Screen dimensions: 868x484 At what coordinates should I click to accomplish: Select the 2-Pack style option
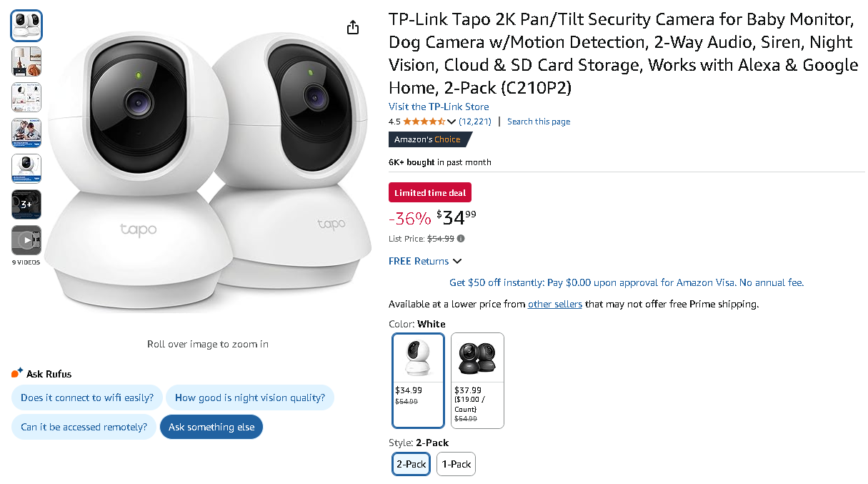411,464
